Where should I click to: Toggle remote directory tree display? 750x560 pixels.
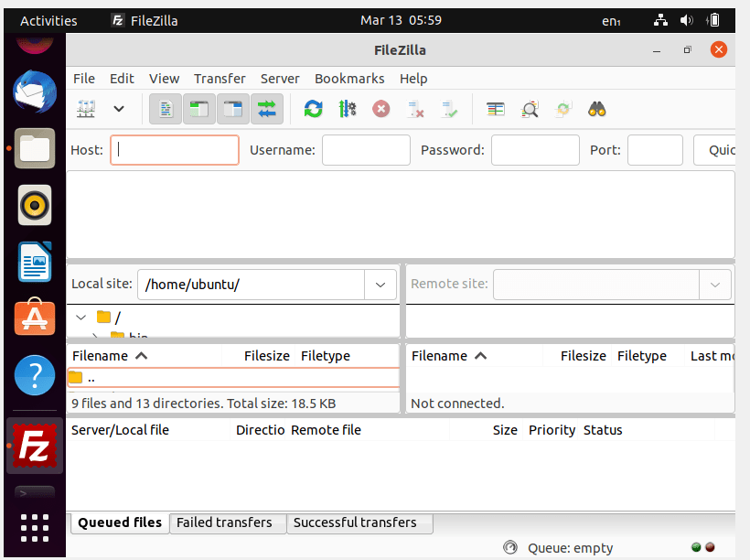(233, 109)
